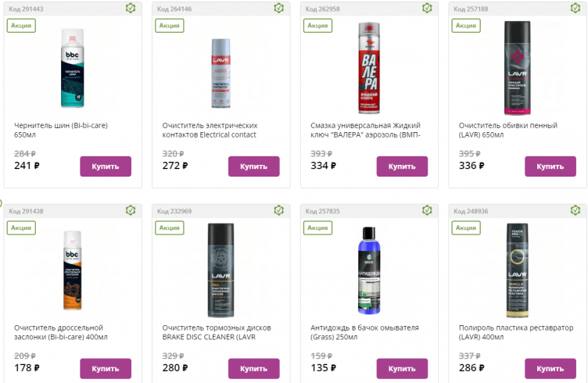
Task: Click green verified badge on product code 291443
Action: (x=131, y=9)
